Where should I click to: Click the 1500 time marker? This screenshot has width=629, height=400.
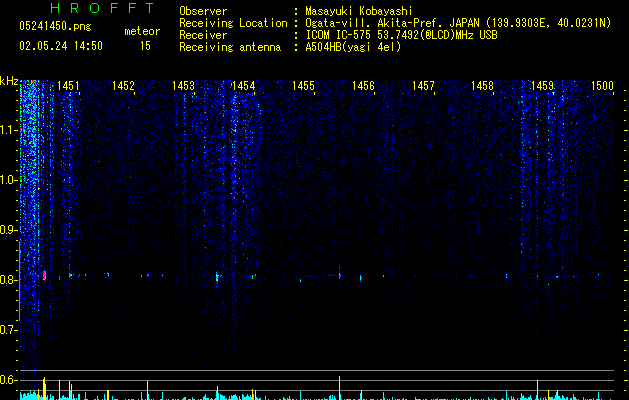[603, 86]
